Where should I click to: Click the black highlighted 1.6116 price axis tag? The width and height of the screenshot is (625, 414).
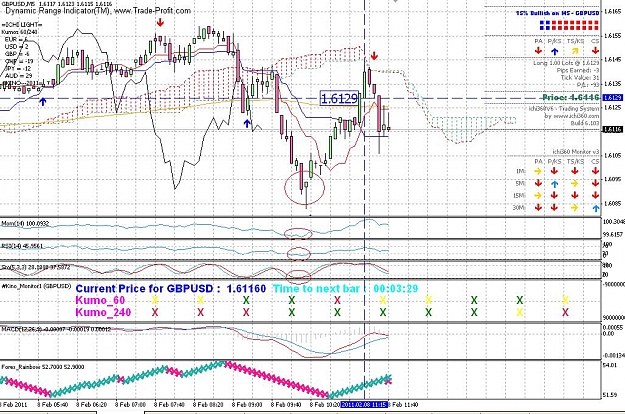(613, 129)
